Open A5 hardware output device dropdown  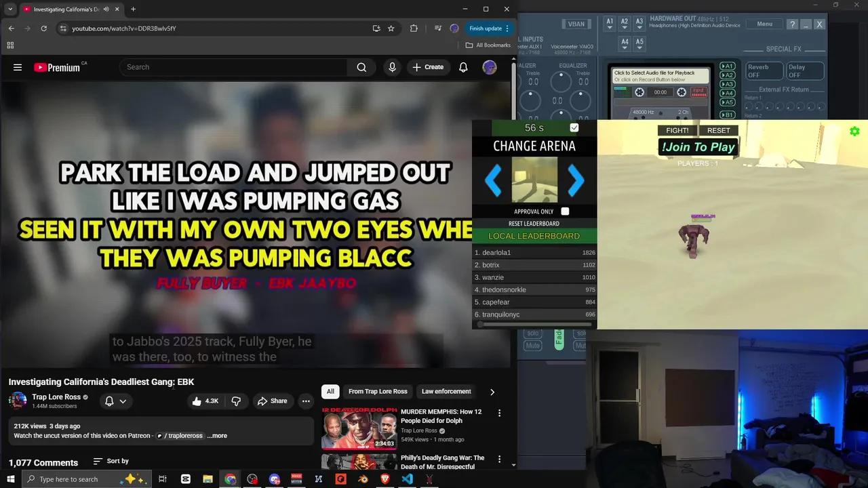click(639, 43)
